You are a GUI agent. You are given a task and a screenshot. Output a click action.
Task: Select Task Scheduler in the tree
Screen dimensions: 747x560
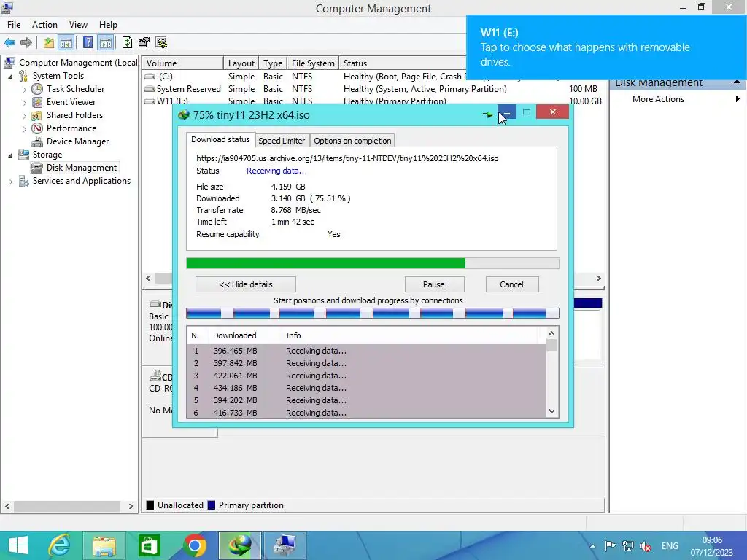(x=75, y=88)
